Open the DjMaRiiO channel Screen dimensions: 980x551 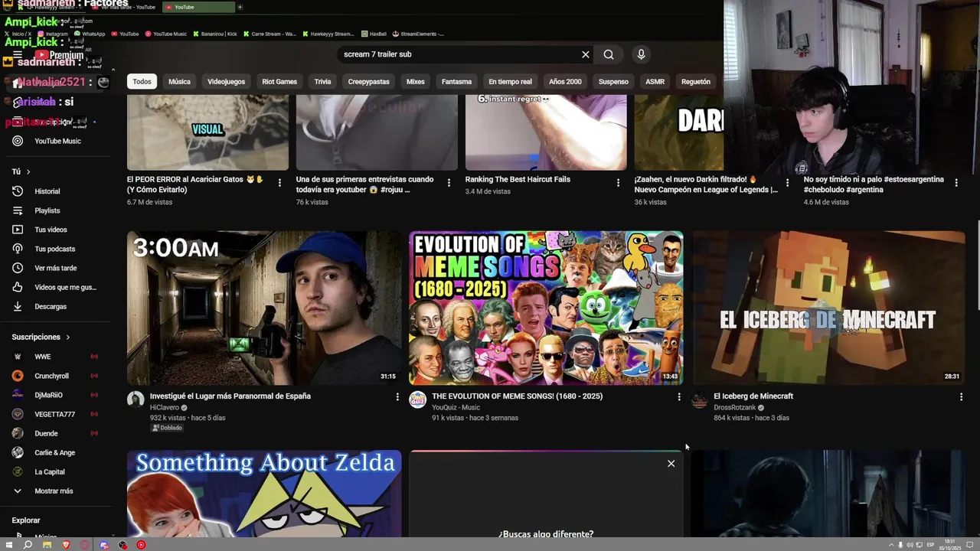54,395
